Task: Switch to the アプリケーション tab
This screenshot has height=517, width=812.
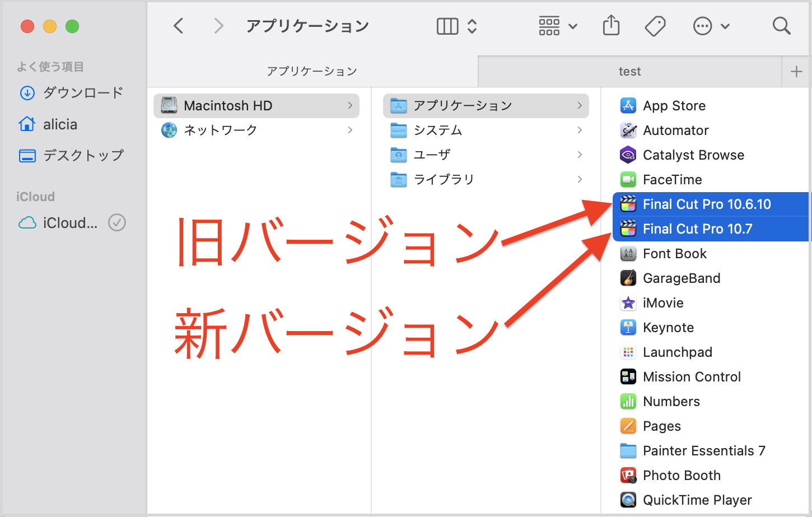Action: pyautogui.click(x=312, y=71)
